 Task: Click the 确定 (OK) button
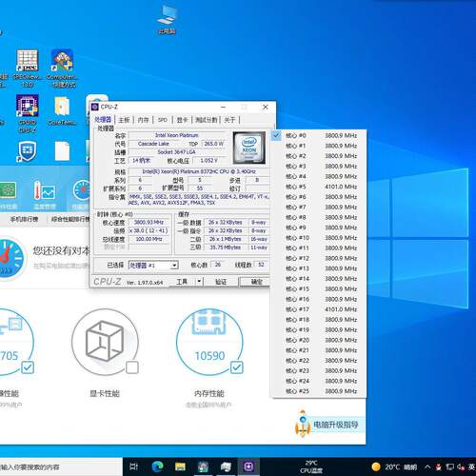(256, 282)
